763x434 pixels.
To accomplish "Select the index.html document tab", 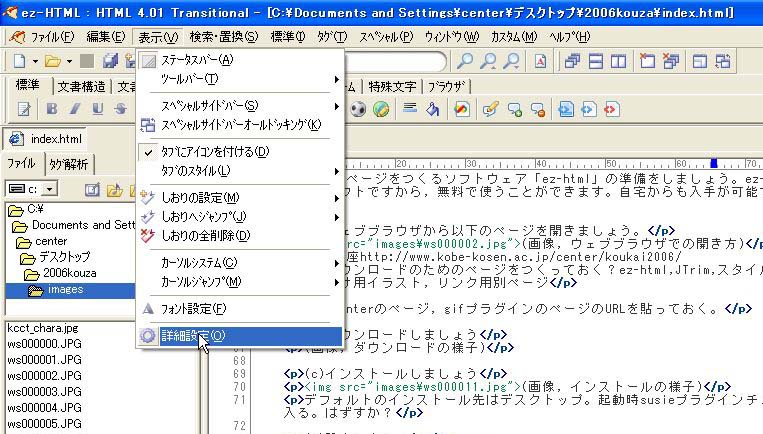I will (x=45, y=139).
